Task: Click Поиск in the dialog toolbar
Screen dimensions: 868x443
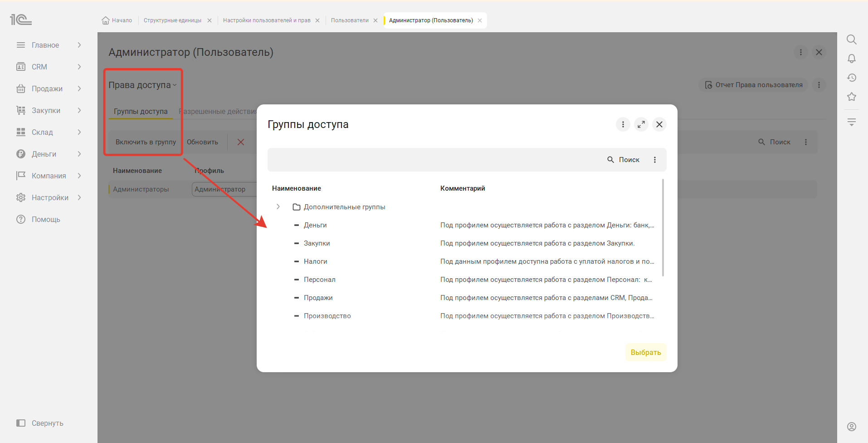Action: click(624, 160)
